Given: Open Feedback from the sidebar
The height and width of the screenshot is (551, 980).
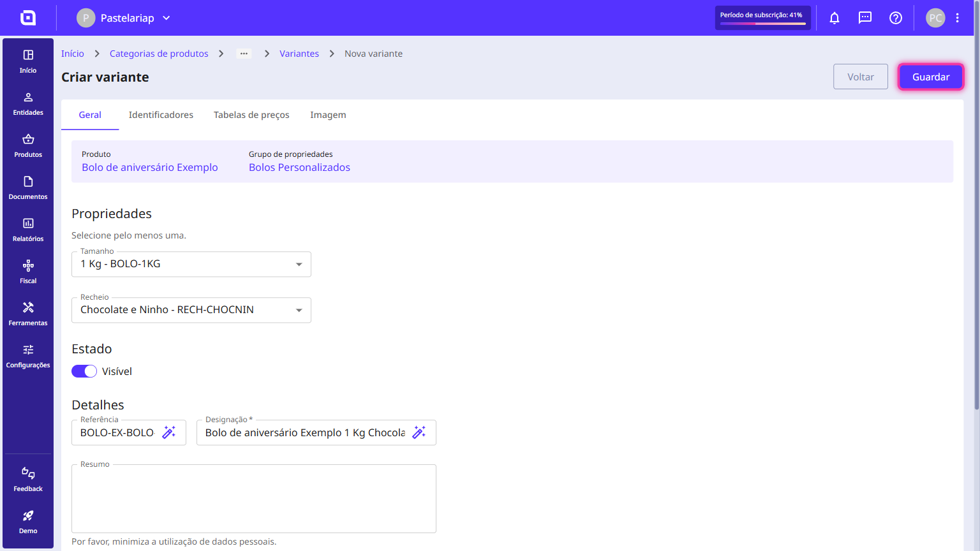Looking at the screenshot, I should click(28, 480).
